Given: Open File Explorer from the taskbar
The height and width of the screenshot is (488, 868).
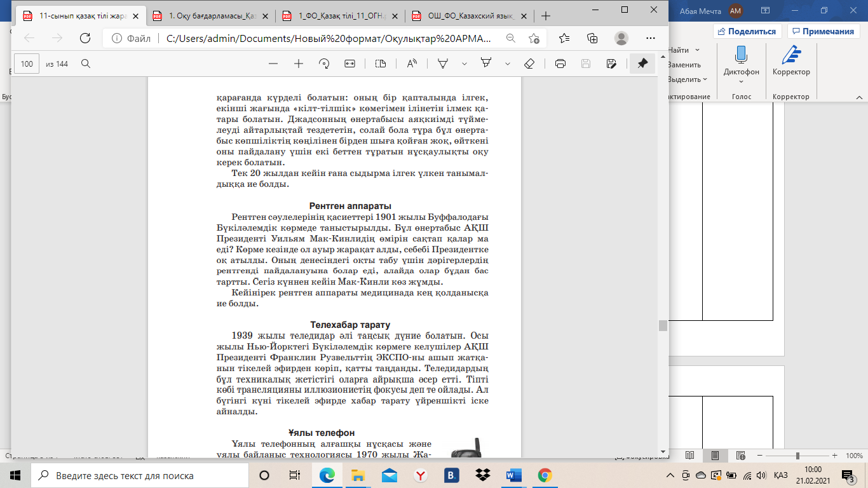Looking at the screenshot, I should click(358, 475).
